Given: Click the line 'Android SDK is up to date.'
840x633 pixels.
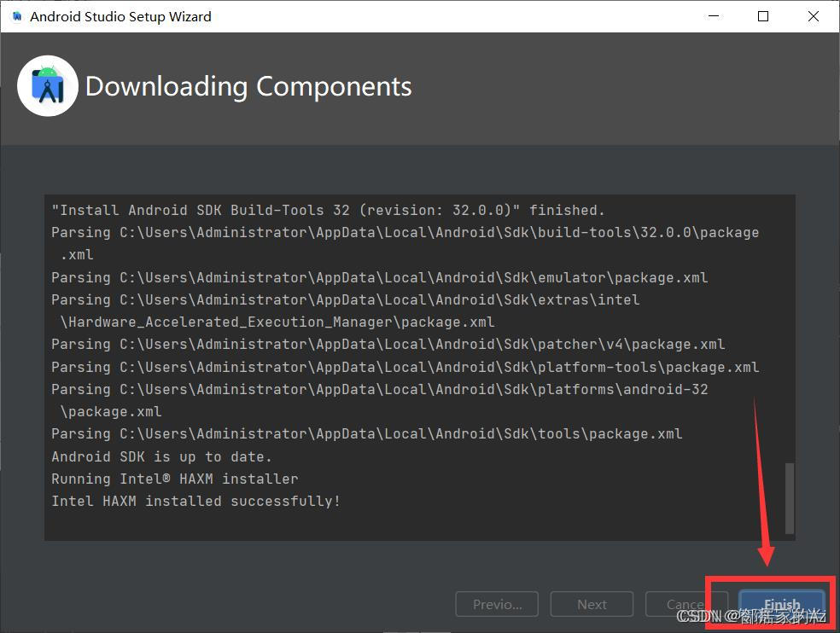Looking at the screenshot, I should coord(162,456).
